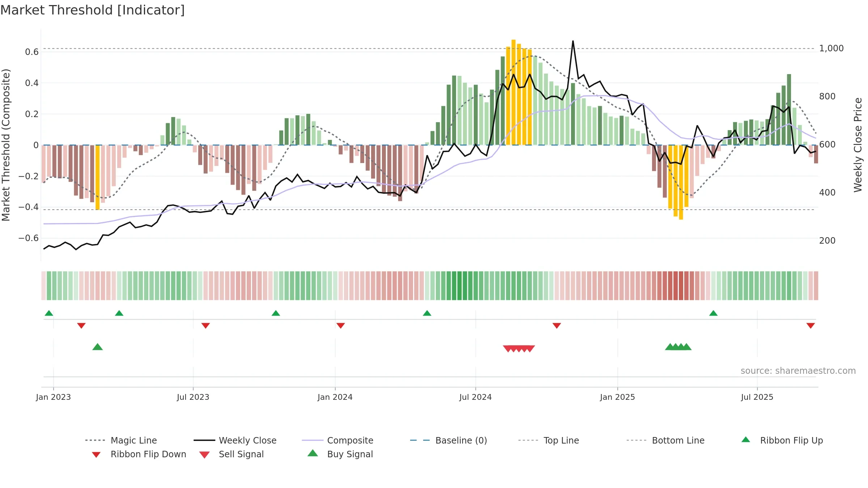The image size is (868, 488).
Task: Click the first Buy Signal triangle in the 2025 cluster
Action: click(670, 347)
